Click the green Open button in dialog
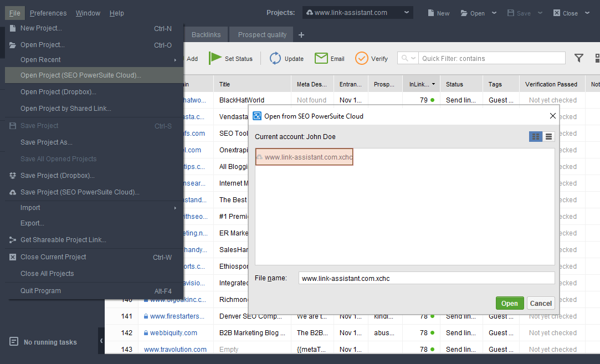The image size is (600, 364). coord(509,303)
